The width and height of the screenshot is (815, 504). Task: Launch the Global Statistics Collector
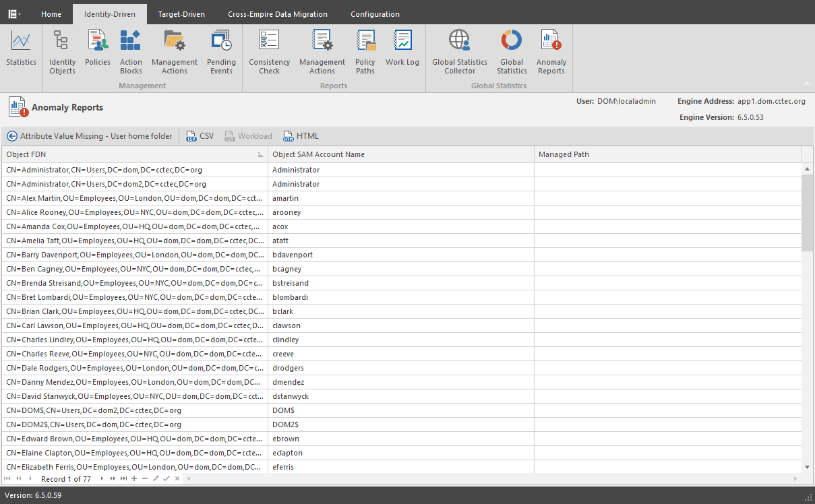460,51
